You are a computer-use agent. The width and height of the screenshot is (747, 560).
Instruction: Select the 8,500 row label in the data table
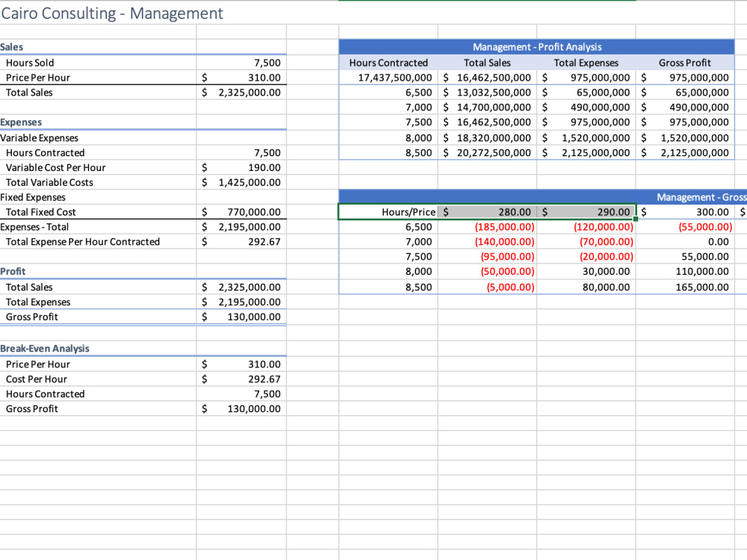click(388, 287)
